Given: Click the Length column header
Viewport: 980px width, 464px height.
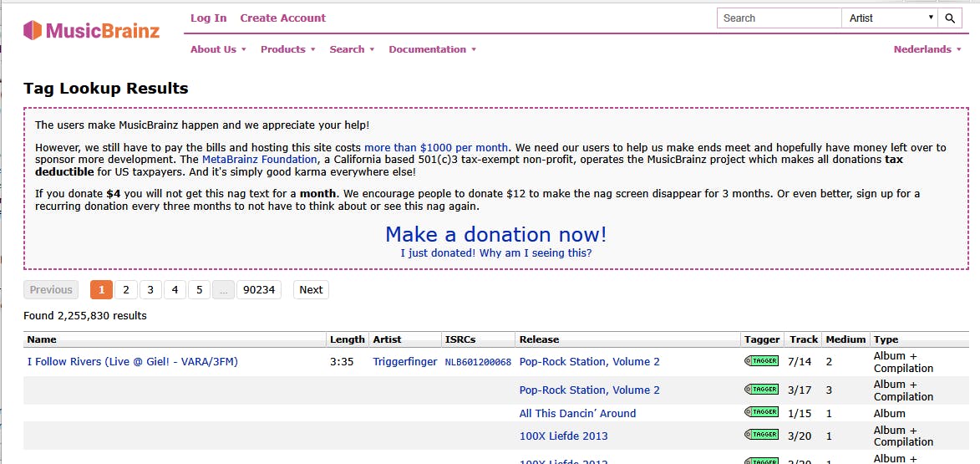Looking at the screenshot, I should pos(348,339).
